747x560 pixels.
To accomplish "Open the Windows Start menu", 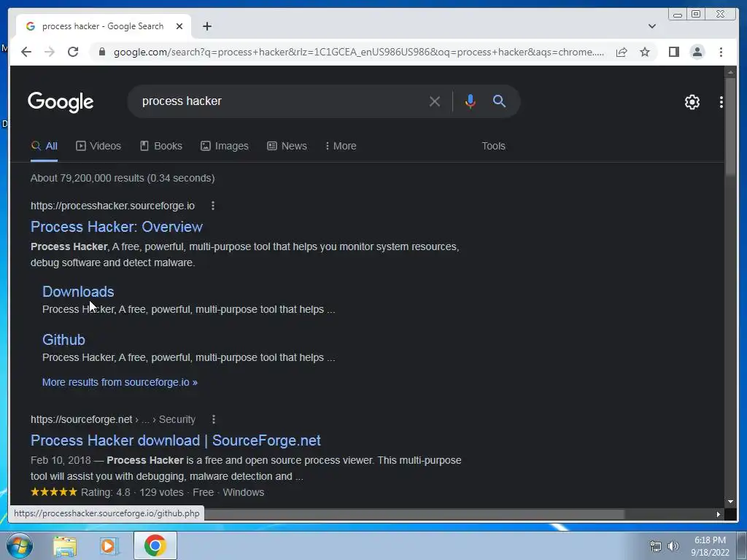I will click(20, 545).
